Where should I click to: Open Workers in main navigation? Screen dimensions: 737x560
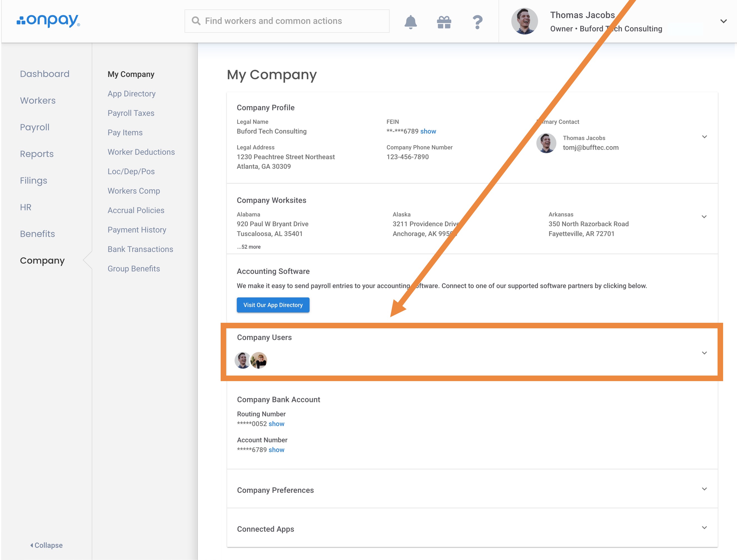click(38, 100)
